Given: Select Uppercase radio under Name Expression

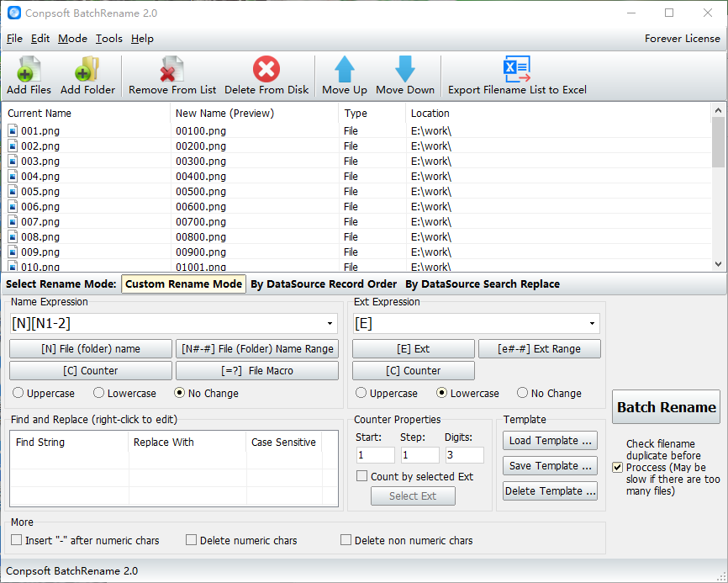Looking at the screenshot, I should coord(18,393).
